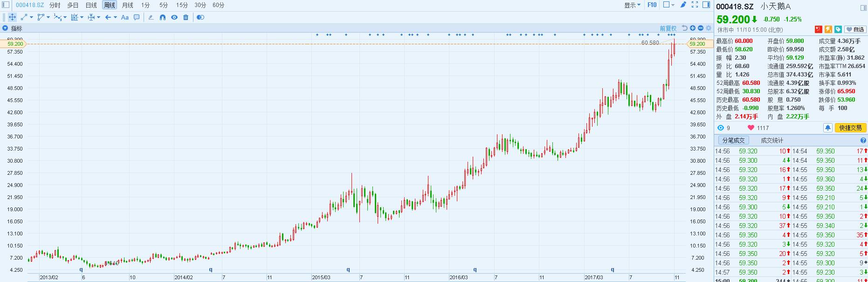868x282 pixels.
Task: Switch to 成交统计 trade statistics tab
Action: (772, 140)
